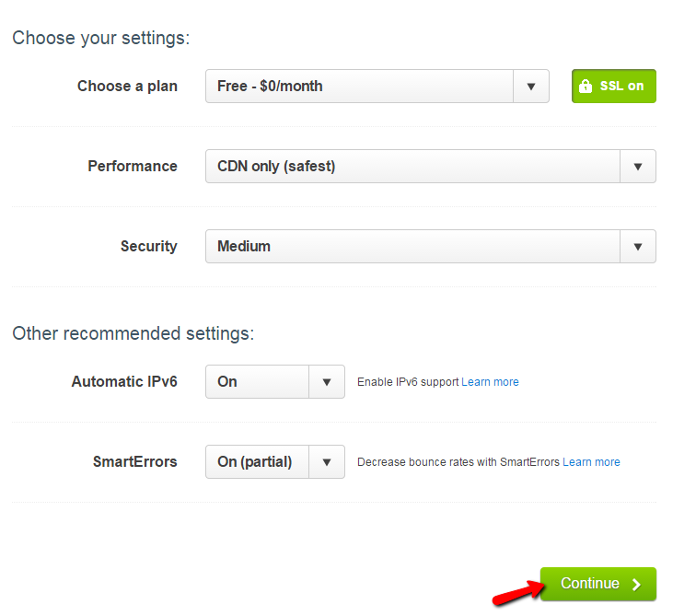Click the padlock icon on SSL button
This screenshot has height=616, width=696.
(x=585, y=87)
